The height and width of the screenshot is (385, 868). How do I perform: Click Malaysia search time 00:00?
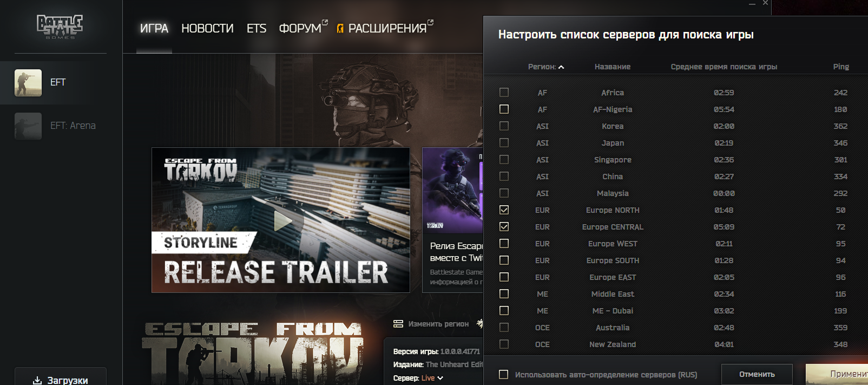pos(724,193)
